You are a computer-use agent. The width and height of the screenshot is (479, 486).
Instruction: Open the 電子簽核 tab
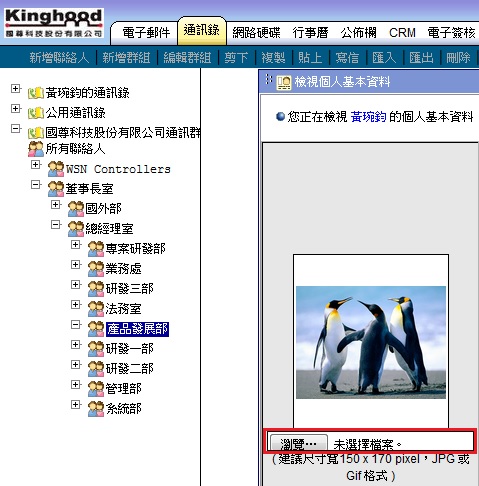click(x=451, y=33)
